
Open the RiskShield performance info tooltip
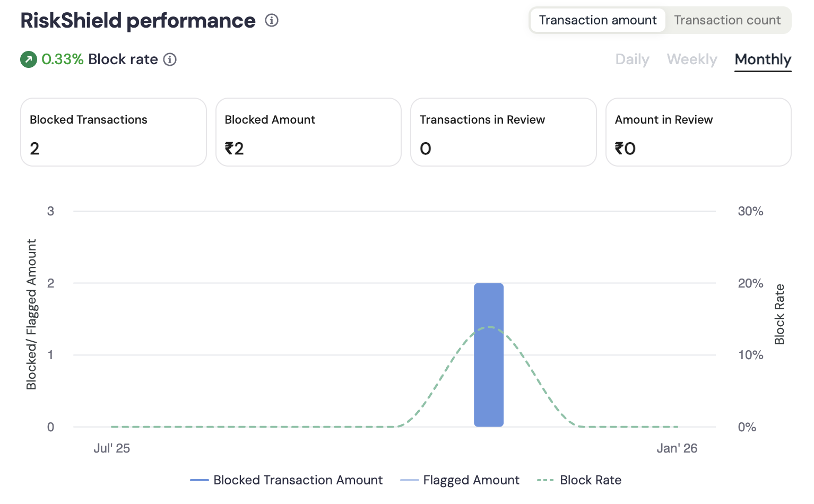click(x=271, y=20)
